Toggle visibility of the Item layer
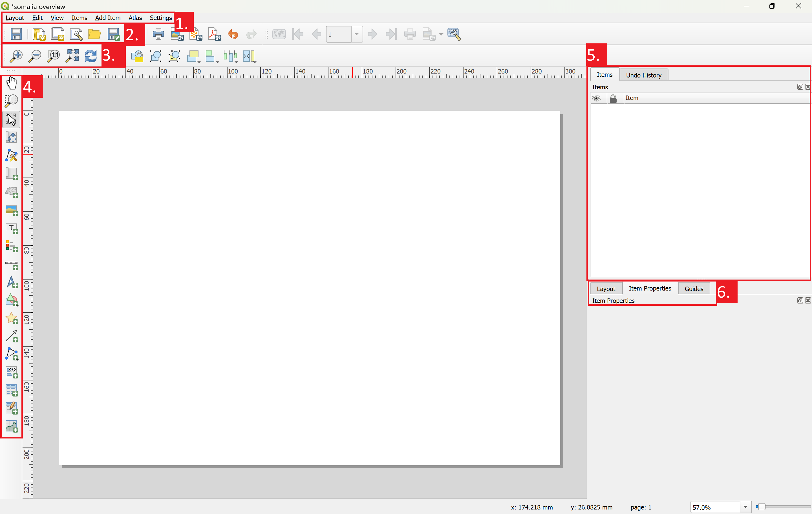 click(x=597, y=98)
